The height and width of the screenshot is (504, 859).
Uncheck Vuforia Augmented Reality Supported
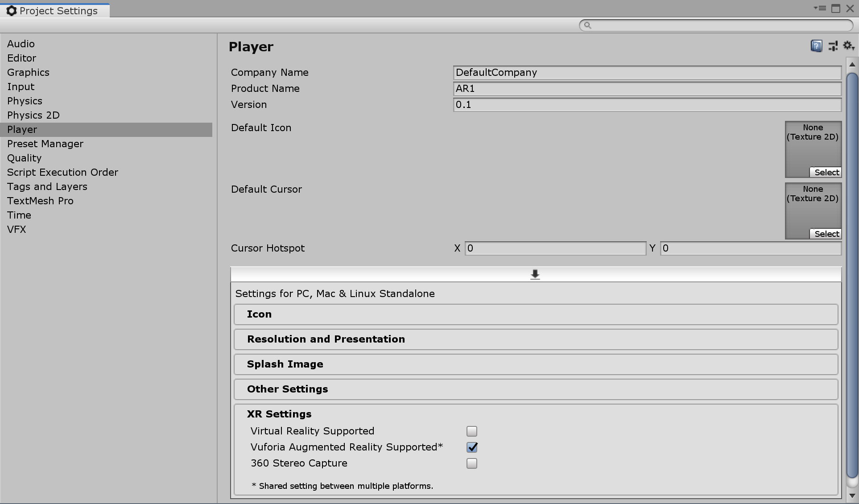point(471,447)
